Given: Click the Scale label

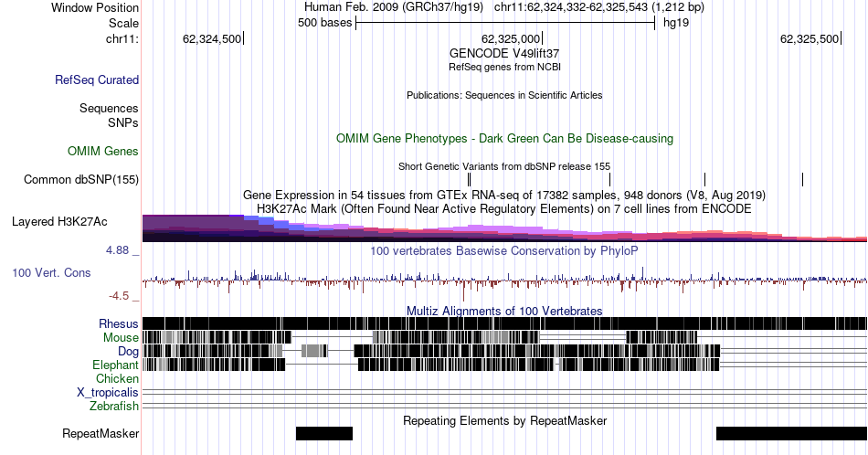Looking at the screenshot, I should (x=123, y=23).
